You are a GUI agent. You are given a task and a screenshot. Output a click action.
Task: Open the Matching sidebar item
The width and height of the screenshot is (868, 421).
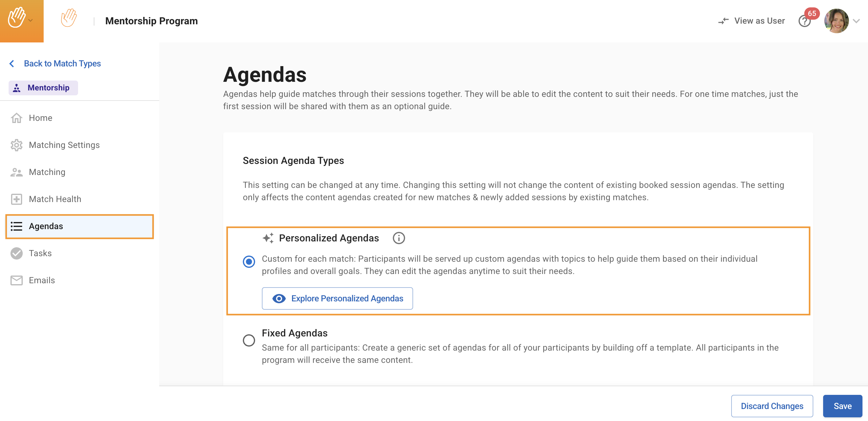click(x=47, y=172)
